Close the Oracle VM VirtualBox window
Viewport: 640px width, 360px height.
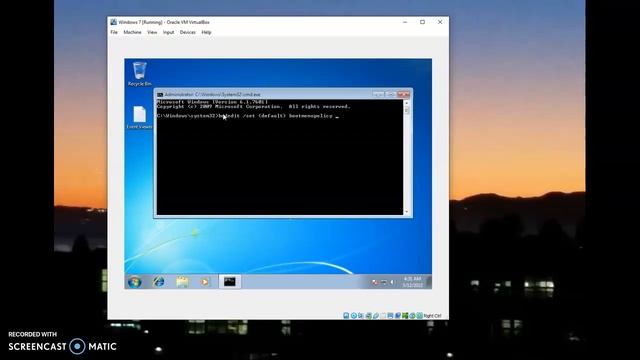tap(440, 22)
